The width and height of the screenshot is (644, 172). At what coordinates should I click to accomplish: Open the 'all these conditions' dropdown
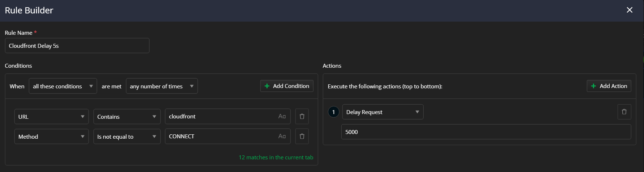(63, 86)
